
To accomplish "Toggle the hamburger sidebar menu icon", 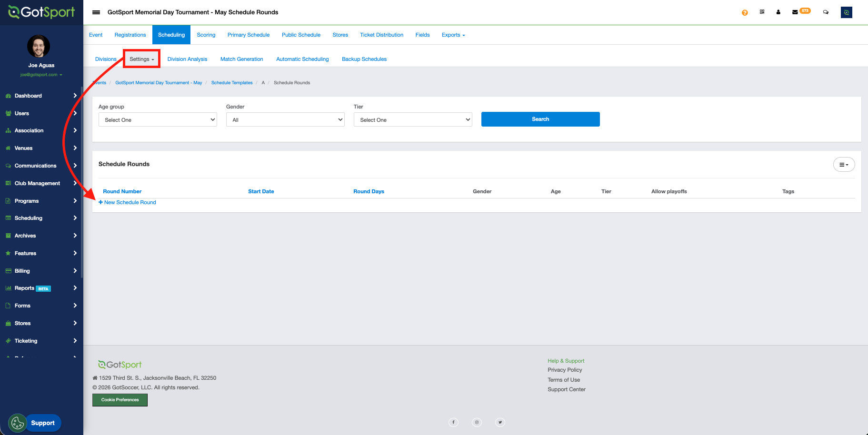I will (96, 12).
